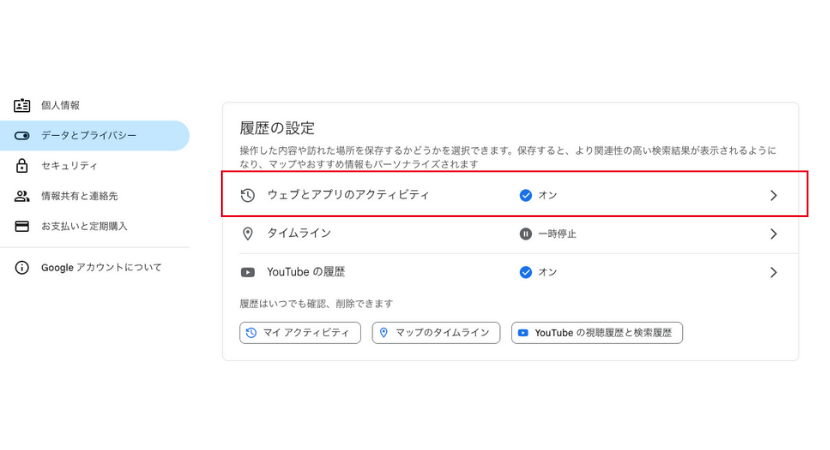Select the セキュリティ sidebar menu item
This screenshot has height=450, width=830.
[x=95, y=166]
